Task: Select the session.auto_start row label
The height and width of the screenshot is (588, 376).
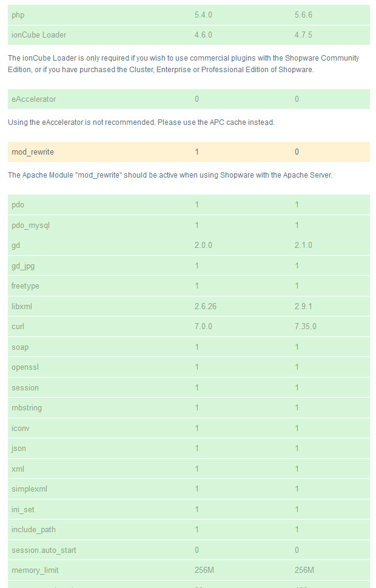Action: click(x=44, y=550)
